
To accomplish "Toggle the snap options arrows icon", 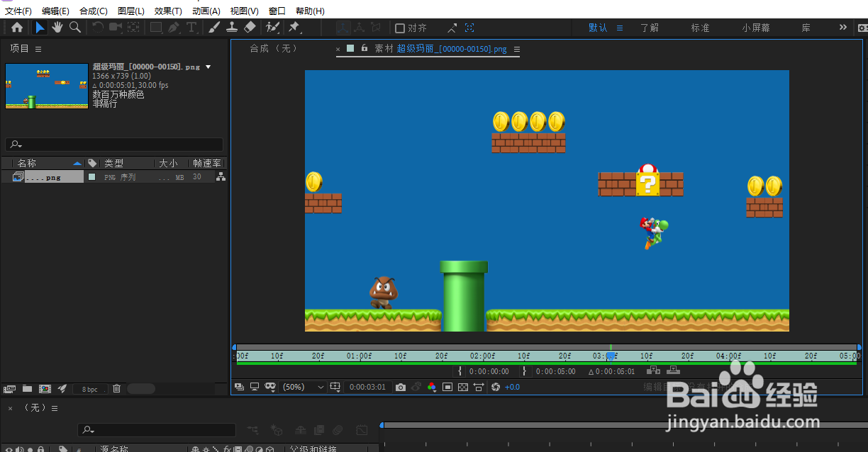I will point(452,28).
